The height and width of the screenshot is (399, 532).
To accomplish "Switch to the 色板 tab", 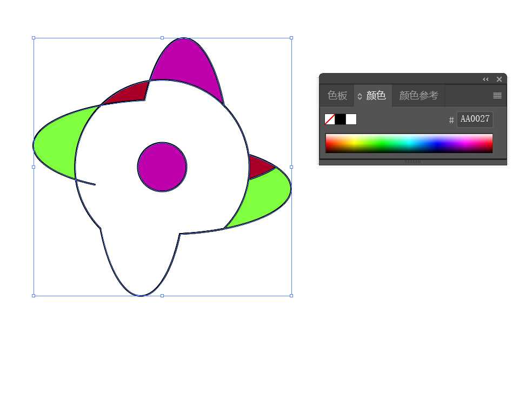I will coord(337,96).
